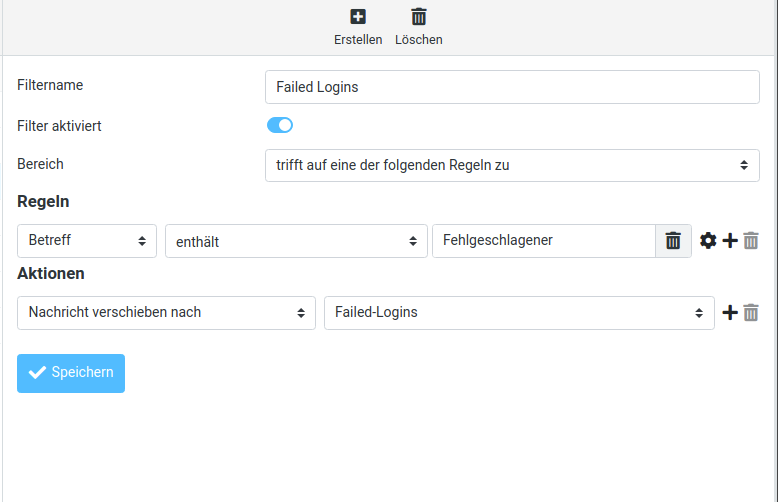
Task: Delete the rule row using the gray trash icon
Action: tap(751, 241)
